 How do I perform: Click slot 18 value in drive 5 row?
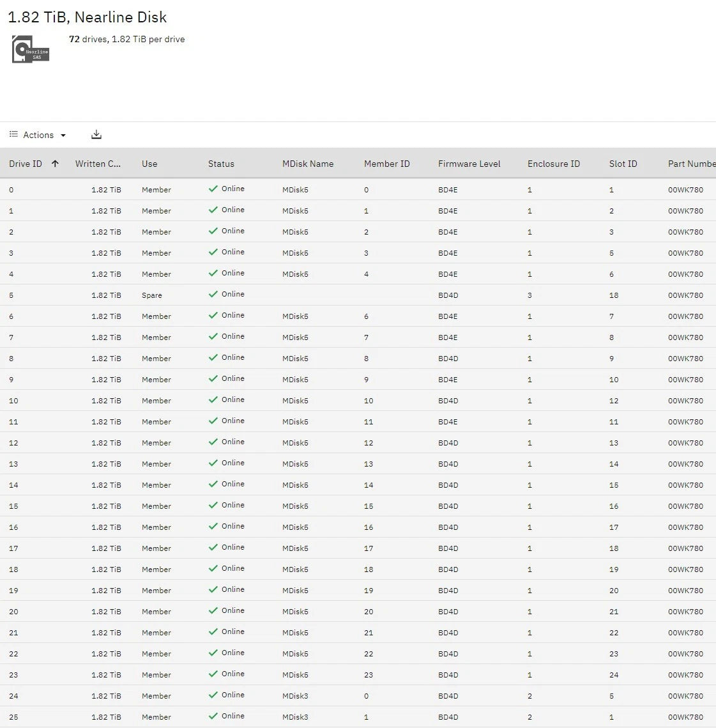613,295
